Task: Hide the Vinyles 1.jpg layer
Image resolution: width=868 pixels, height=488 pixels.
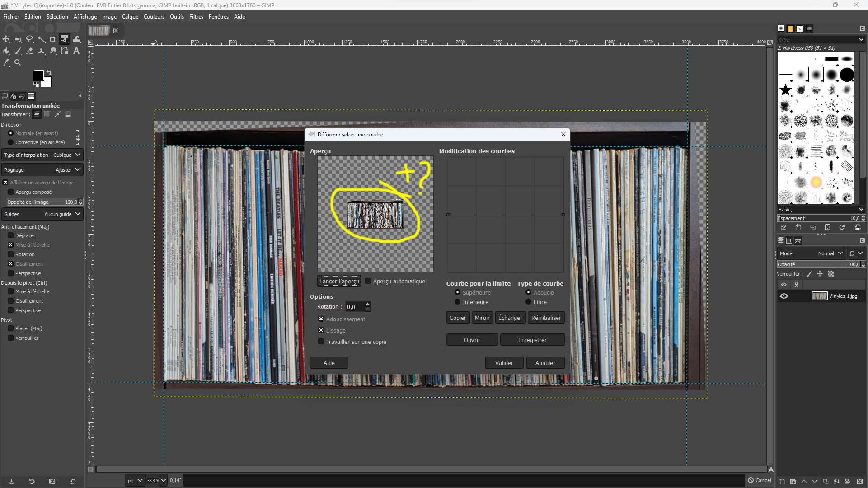Action: 784,296
